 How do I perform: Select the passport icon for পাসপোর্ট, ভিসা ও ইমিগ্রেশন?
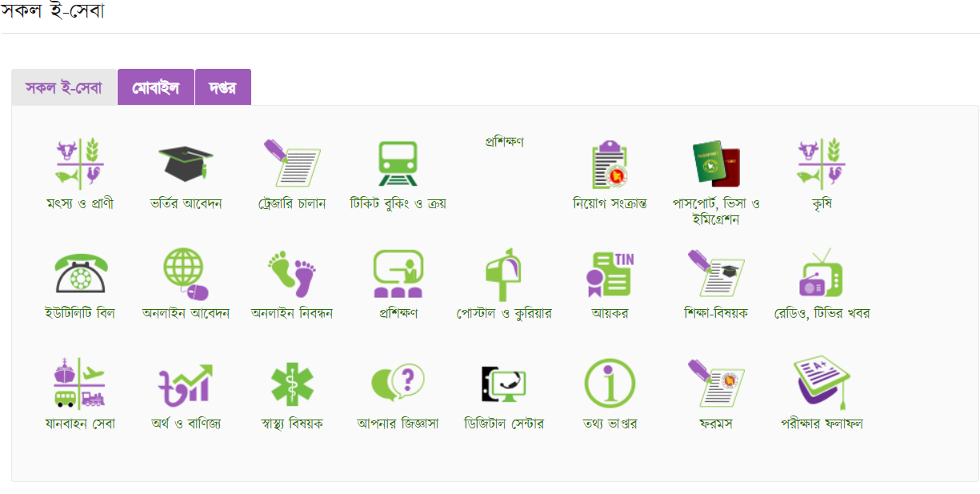coord(716,164)
